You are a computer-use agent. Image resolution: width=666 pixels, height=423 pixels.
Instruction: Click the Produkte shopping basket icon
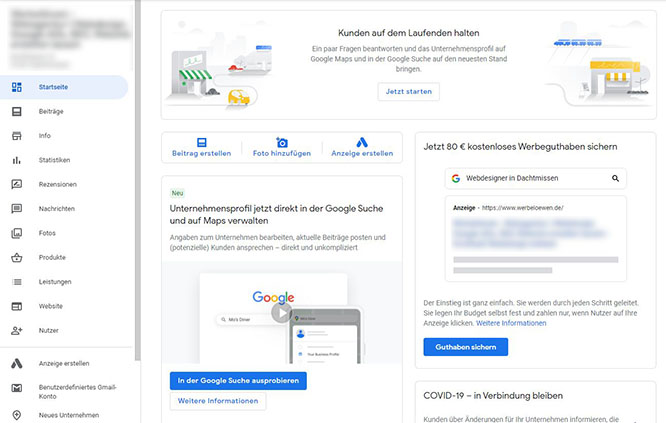click(x=17, y=257)
